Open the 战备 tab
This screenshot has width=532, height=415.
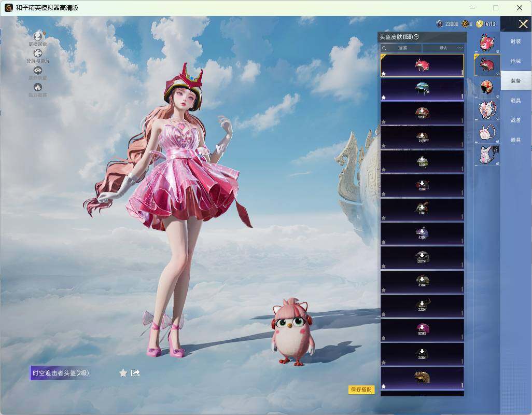[x=516, y=120]
